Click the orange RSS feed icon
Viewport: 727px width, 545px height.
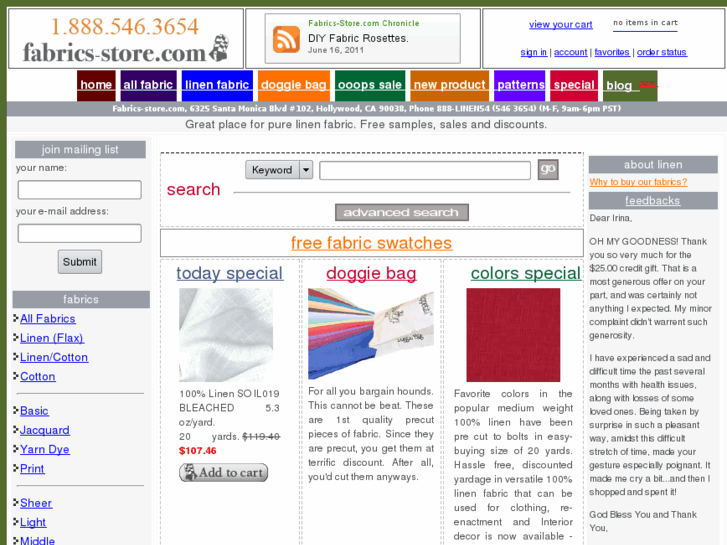(286, 39)
